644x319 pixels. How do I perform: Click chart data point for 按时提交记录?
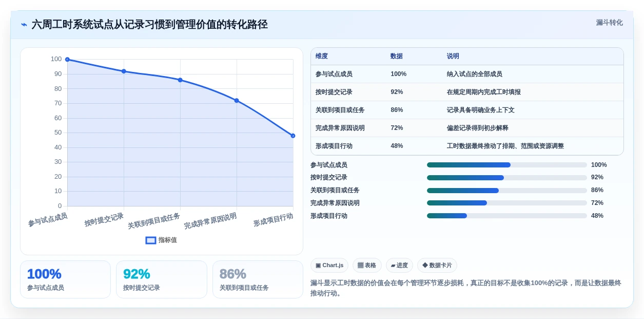click(x=124, y=71)
